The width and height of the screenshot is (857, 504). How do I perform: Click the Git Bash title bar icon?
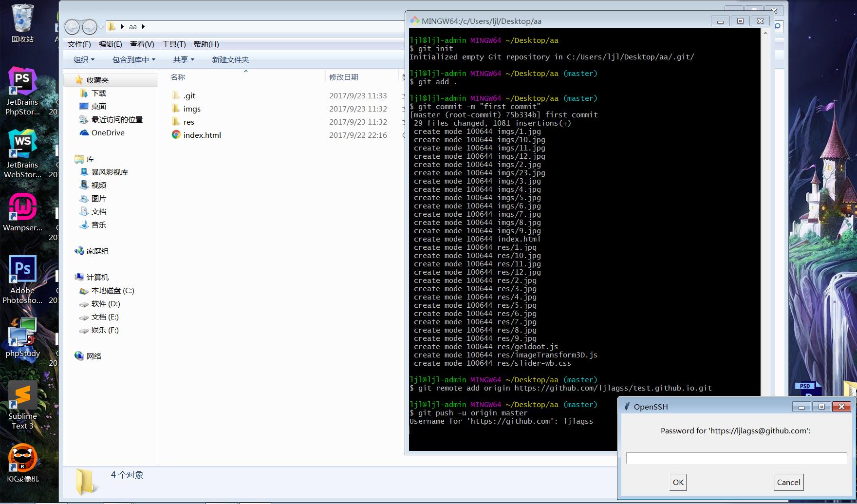click(x=414, y=20)
